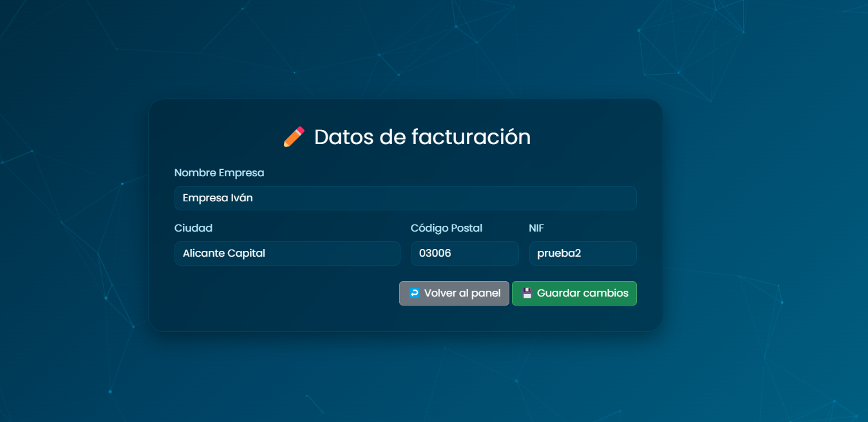Go back with Volver al panel
Image resolution: width=868 pixels, height=422 pixels.
point(454,293)
